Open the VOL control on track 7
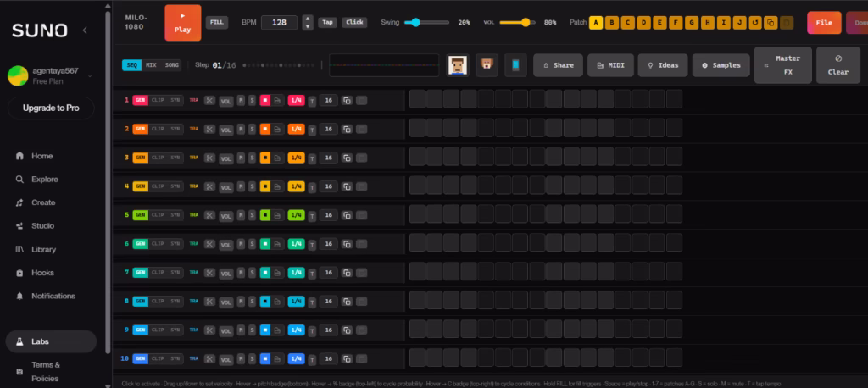Image resolution: width=868 pixels, height=388 pixels. tap(225, 273)
